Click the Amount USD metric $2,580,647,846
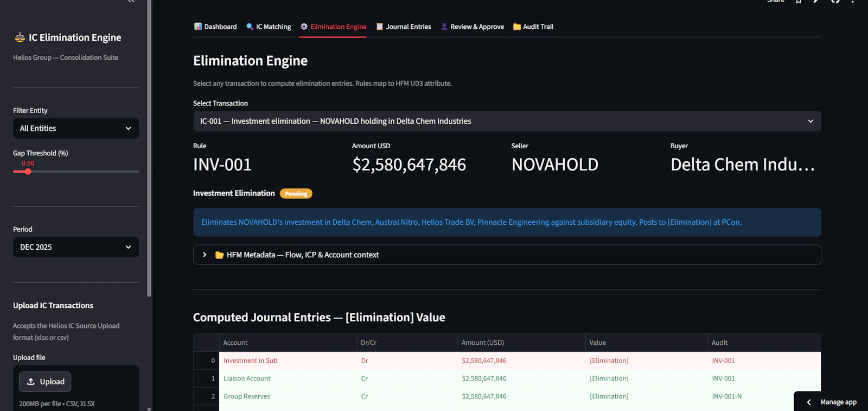868x411 pixels. click(409, 165)
